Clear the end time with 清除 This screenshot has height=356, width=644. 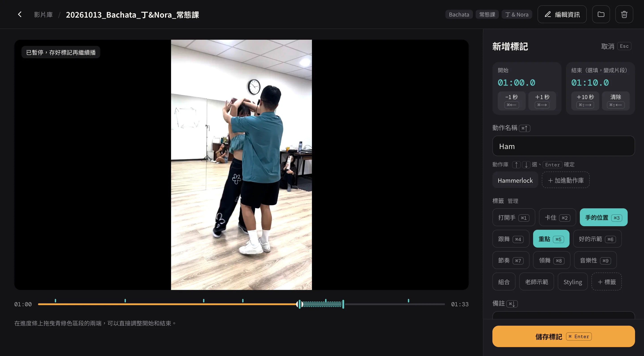(616, 101)
